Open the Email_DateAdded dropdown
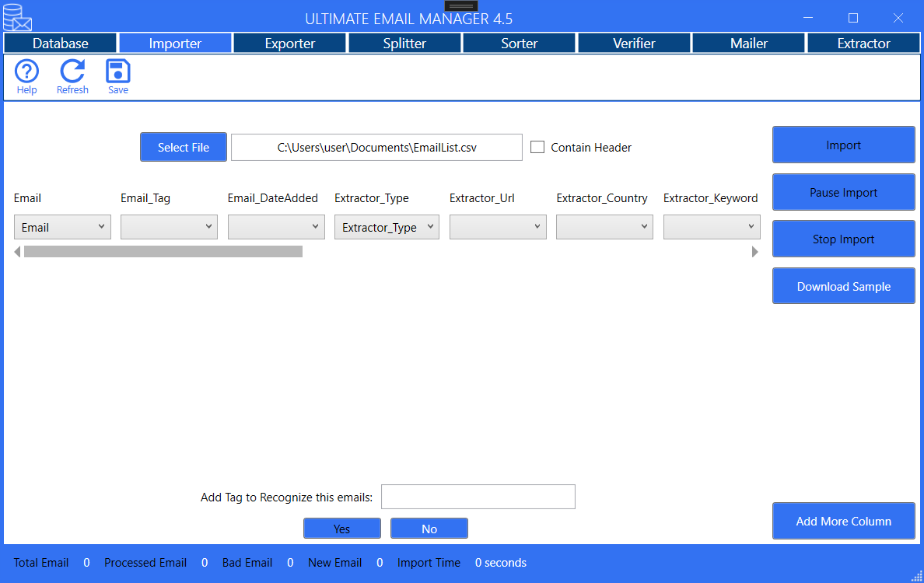This screenshot has width=924, height=583. pos(276,226)
